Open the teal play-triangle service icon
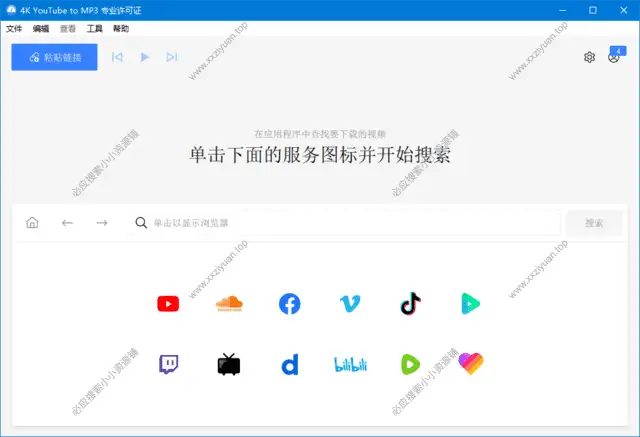640x437 pixels. (471, 304)
